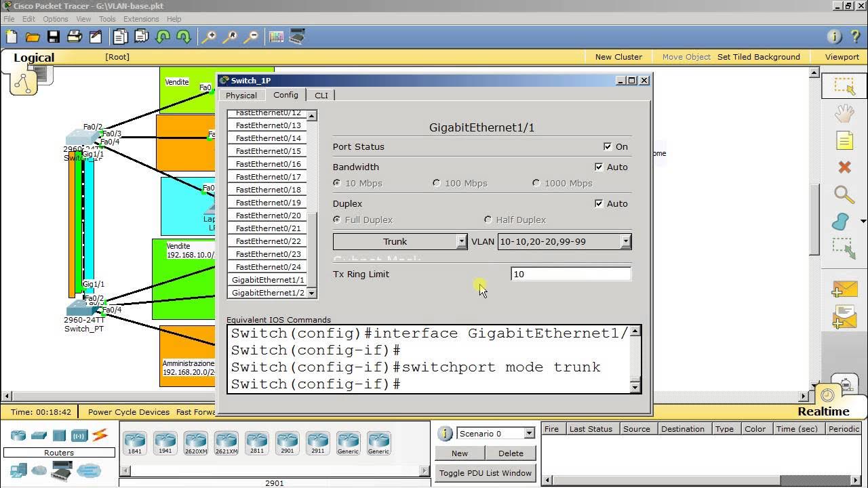Reset zoom with the R magnifier icon

(x=230, y=37)
